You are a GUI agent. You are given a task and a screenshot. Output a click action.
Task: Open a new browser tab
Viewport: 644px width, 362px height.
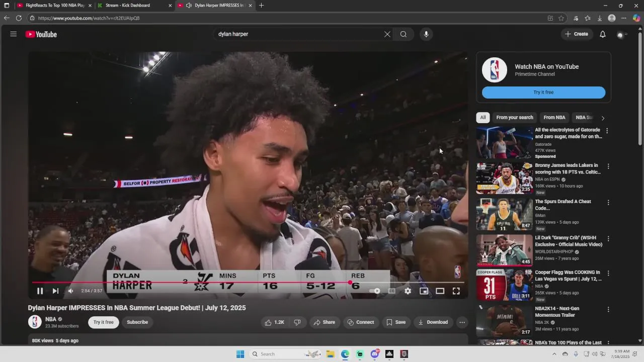tap(261, 6)
